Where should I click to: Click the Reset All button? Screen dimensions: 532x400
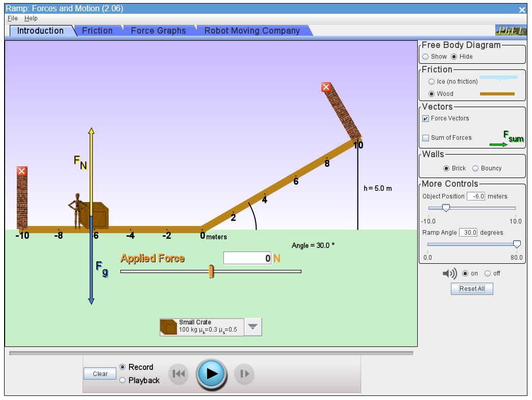[x=472, y=289]
